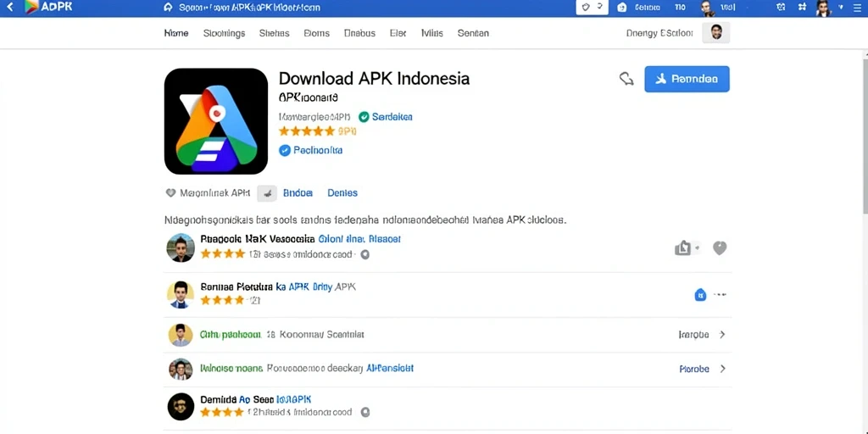Image resolution: width=868 pixels, height=434 pixels.
Task: Expand the third row with right chevron
Action: pyautogui.click(x=722, y=334)
